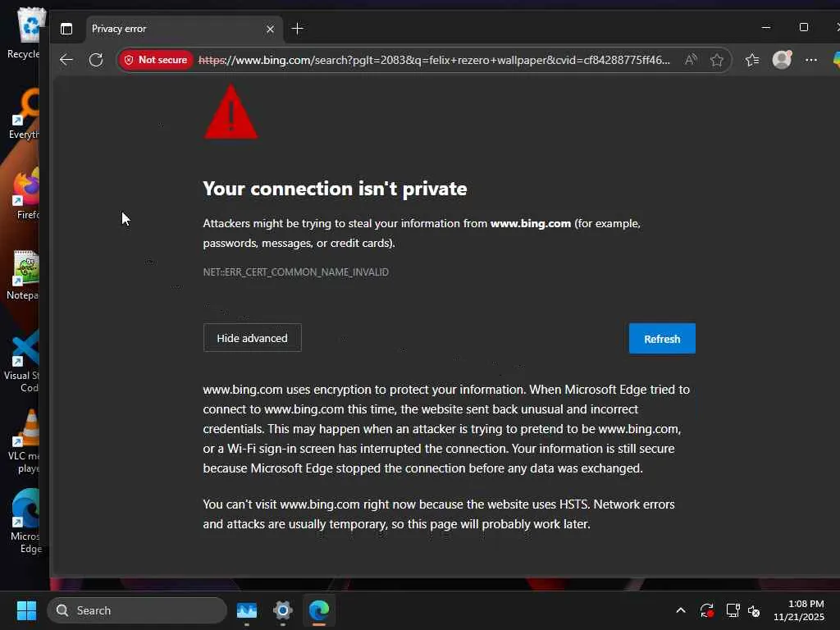Click the blue Refresh button
The image size is (840, 630).
click(x=662, y=339)
